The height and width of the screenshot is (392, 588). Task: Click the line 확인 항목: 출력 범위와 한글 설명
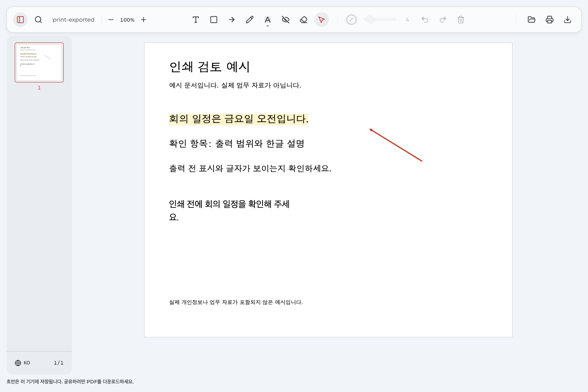point(237,144)
